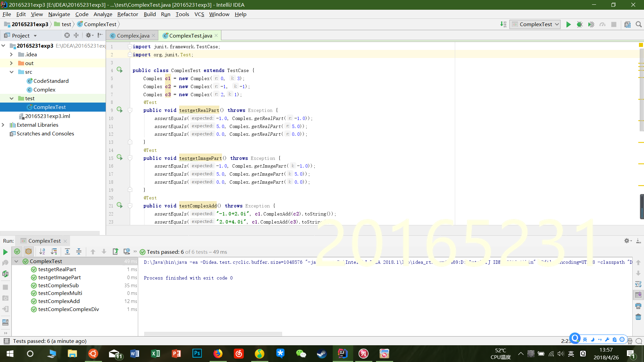The image size is (644, 362).
Task: Export test results icon
Action: (115, 252)
